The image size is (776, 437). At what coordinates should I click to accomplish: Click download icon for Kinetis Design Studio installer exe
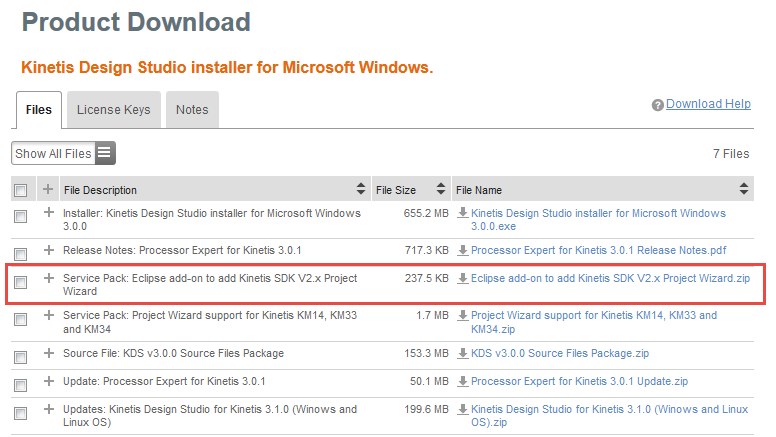pos(462,213)
